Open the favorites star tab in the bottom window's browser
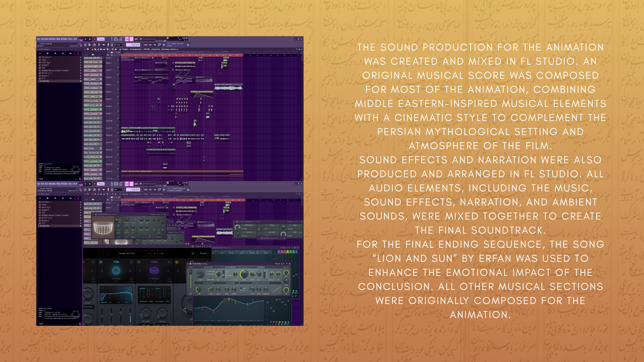The image size is (644, 362). pyautogui.click(x=78, y=198)
